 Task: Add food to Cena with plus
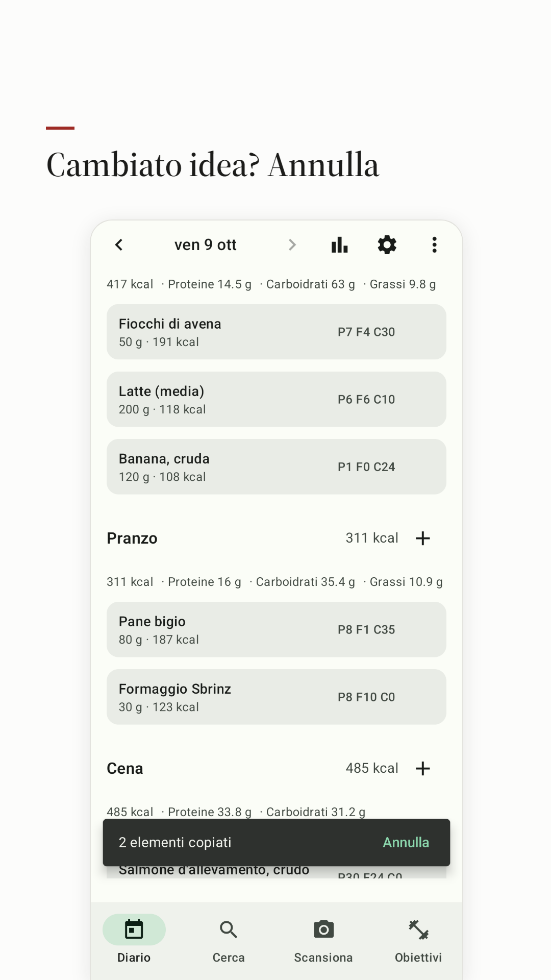point(423,768)
